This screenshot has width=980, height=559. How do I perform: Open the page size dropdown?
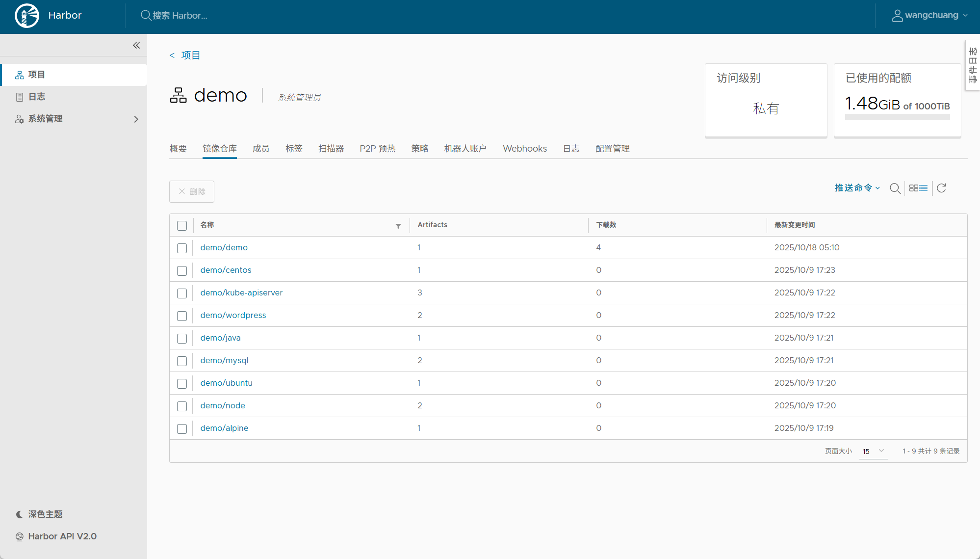point(873,451)
